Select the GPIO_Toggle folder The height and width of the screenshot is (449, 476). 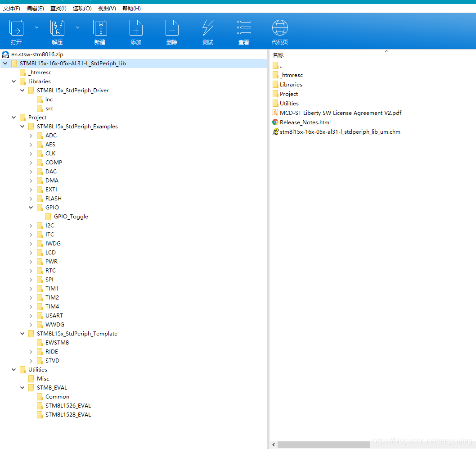coord(71,217)
